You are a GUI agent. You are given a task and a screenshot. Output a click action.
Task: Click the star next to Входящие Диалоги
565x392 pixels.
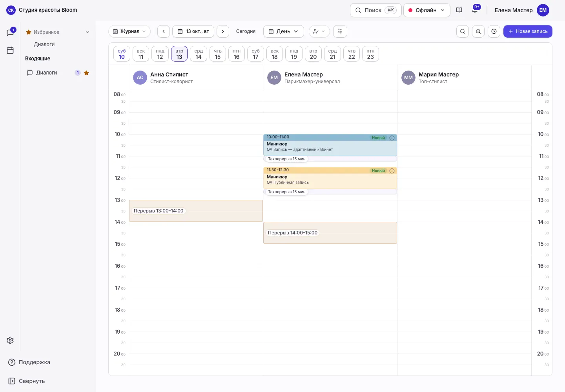86,73
